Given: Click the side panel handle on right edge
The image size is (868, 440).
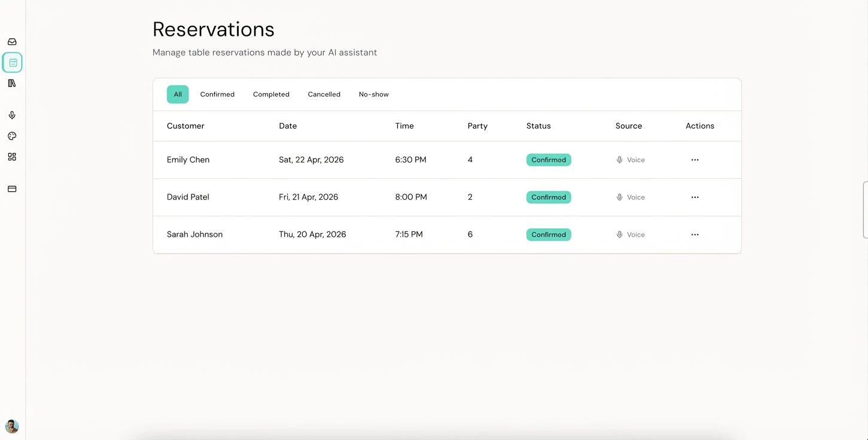Looking at the screenshot, I should coord(865,210).
